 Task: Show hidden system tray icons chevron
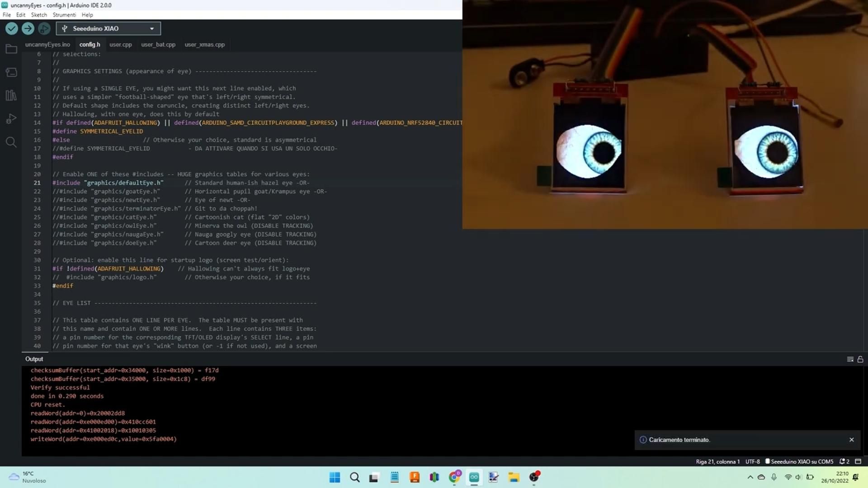tap(750, 477)
